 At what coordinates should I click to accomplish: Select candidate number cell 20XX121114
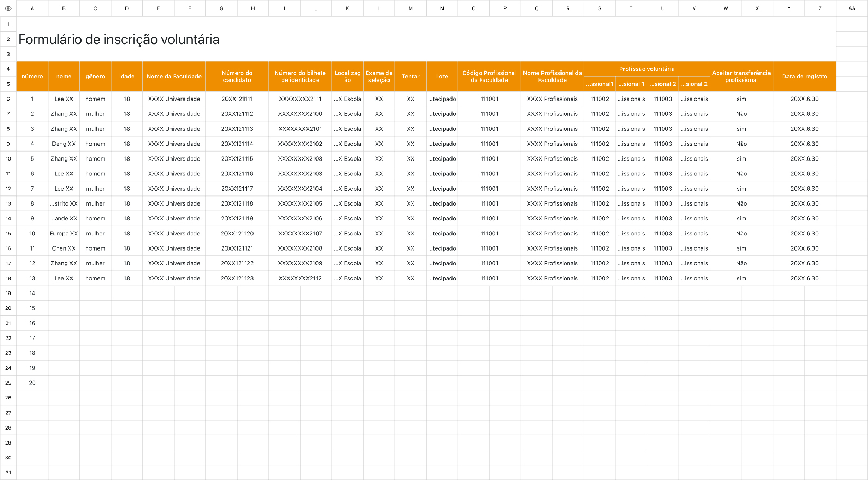[237, 144]
